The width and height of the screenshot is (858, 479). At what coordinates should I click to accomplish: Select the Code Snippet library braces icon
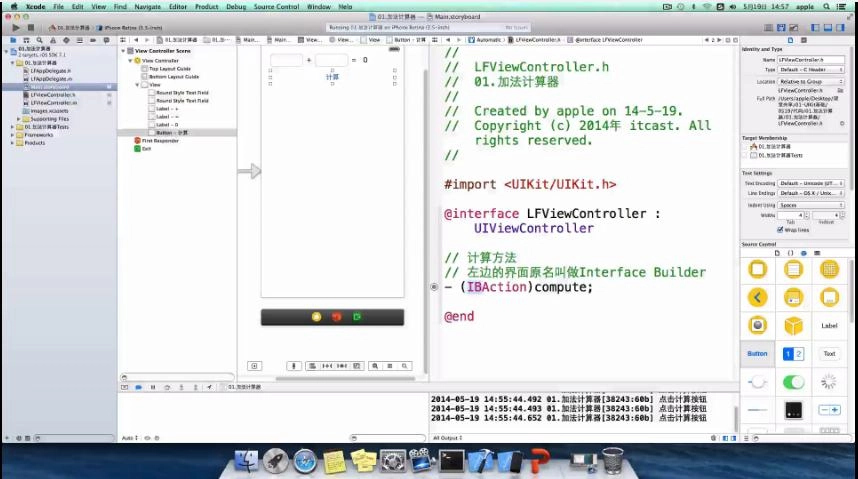click(x=790, y=253)
